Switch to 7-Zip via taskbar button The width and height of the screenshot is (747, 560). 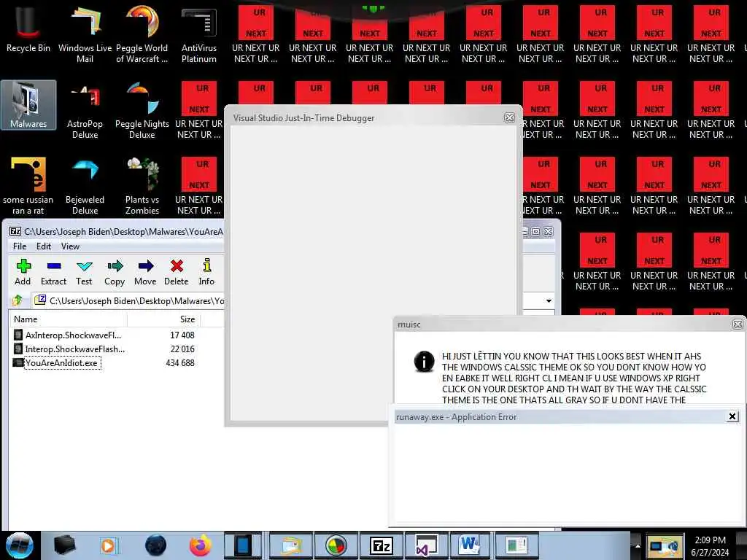click(381, 545)
